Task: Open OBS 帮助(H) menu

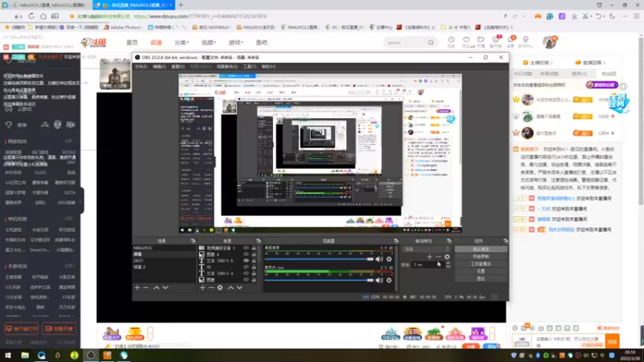Action: pos(268,67)
